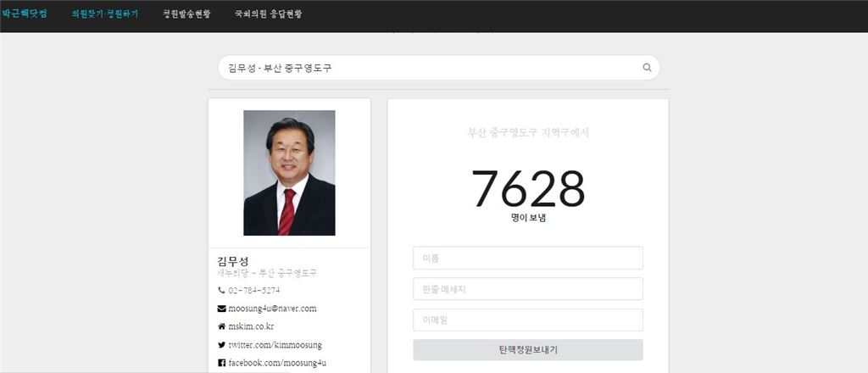Open the 박근핵닷컴 site logo link

point(25,14)
